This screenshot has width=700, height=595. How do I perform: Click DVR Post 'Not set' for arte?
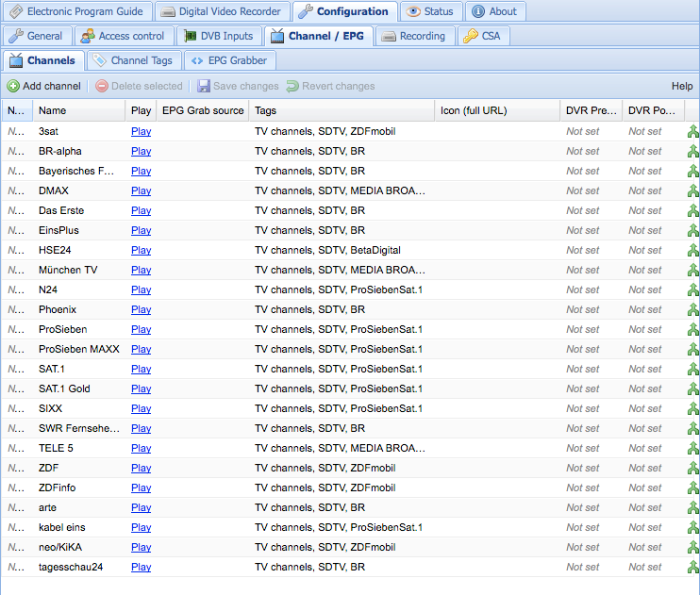point(644,507)
